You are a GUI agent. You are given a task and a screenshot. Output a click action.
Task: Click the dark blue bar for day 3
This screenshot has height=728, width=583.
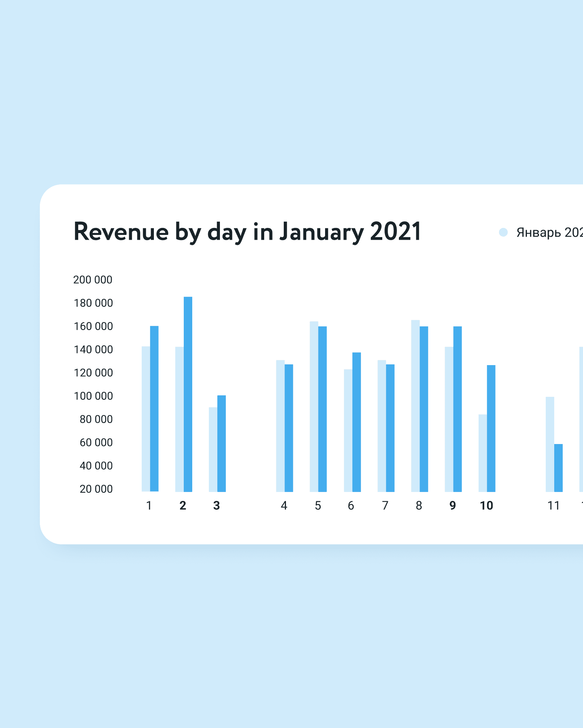coord(221,444)
